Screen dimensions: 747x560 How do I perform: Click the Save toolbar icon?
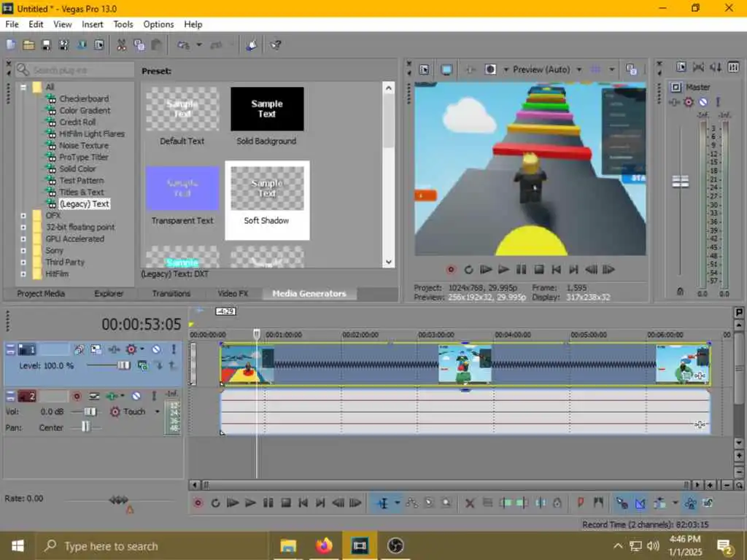pos(46,44)
